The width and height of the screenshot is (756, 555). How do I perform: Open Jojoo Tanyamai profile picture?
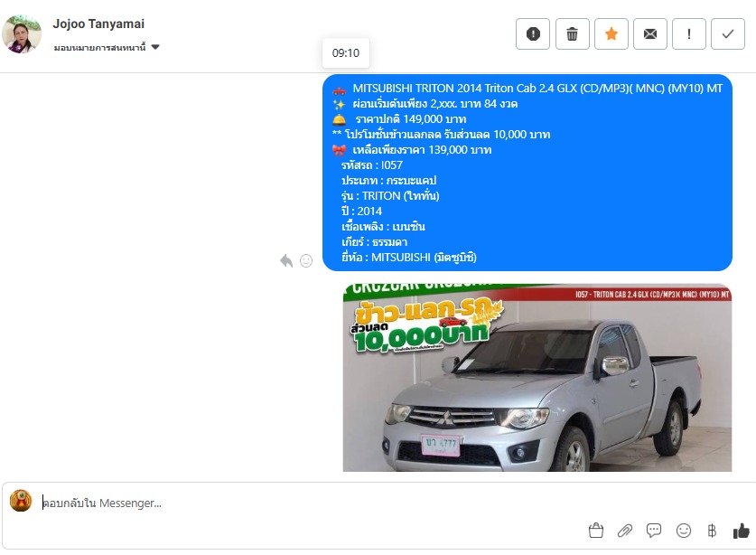coord(22,33)
